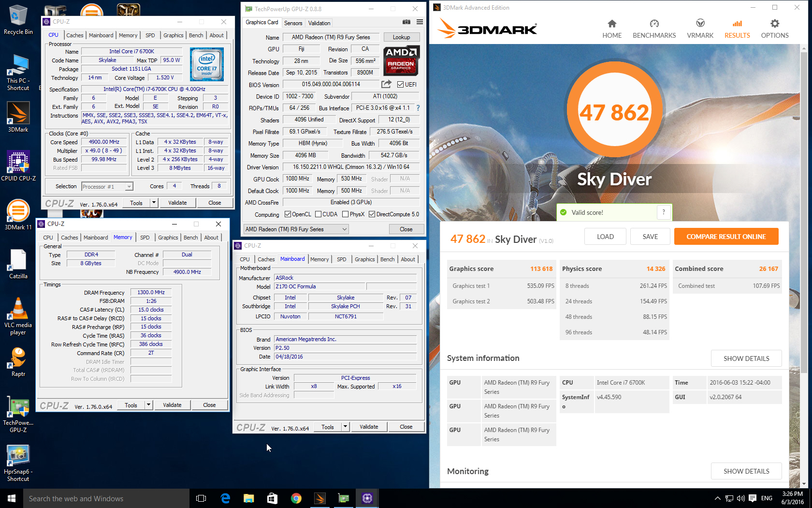The height and width of the screenshot is (508, 812).
Task: Toggle the PhysX checkbox
Action: click(x=345, y=214)
